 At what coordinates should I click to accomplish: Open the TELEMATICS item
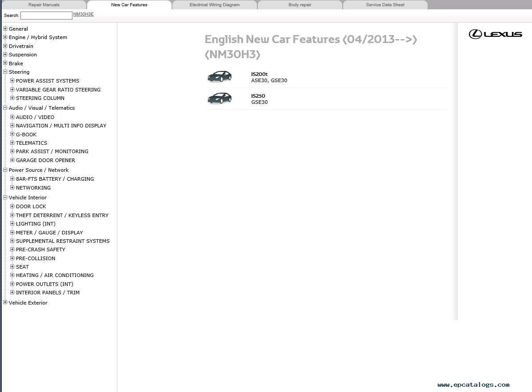(32, 143)
